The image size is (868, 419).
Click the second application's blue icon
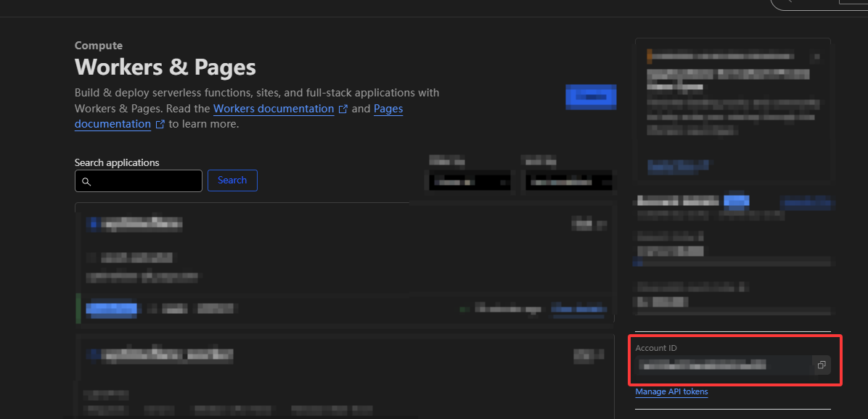click(x=91, y=354)
